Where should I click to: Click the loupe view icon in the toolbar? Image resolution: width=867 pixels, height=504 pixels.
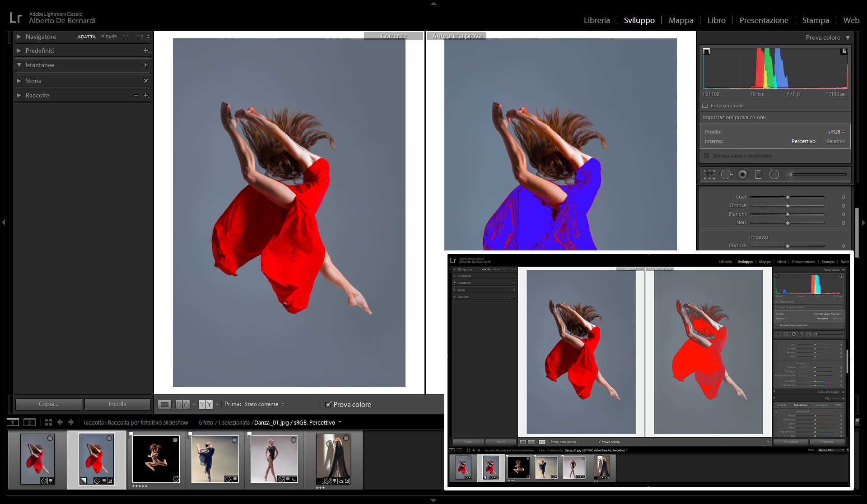164,405
